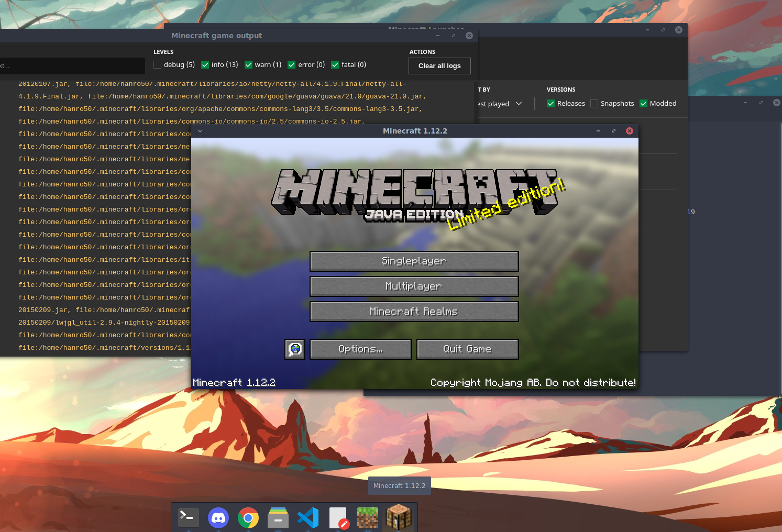This screenshot has width=782, height=532.
Task: Open the language selection globe button
Action: (295, 349)
